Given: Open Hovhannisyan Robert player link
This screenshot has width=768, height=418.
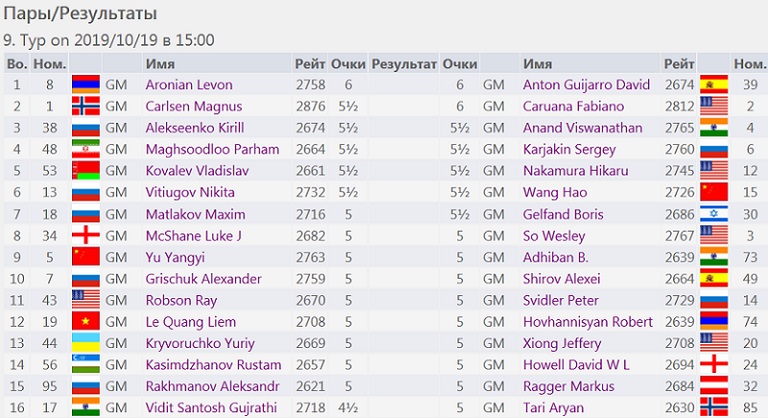Looking at the screenshot, I should pyautogui.click(x=587, y=322).
